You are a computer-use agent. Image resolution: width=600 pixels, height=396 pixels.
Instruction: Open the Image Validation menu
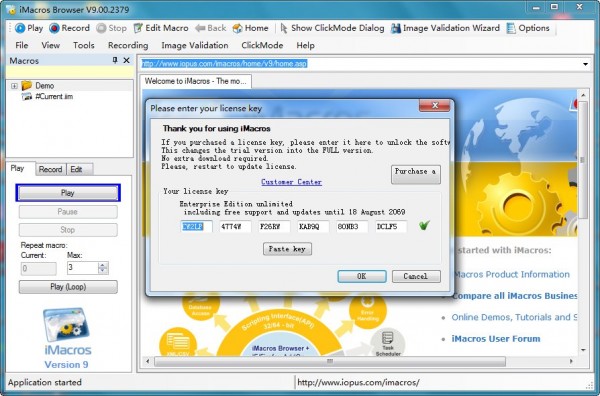click(195, 45)
